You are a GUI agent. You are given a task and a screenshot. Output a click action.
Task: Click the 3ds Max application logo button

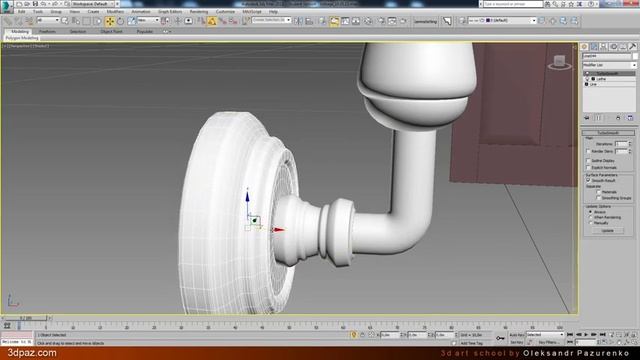7,7
